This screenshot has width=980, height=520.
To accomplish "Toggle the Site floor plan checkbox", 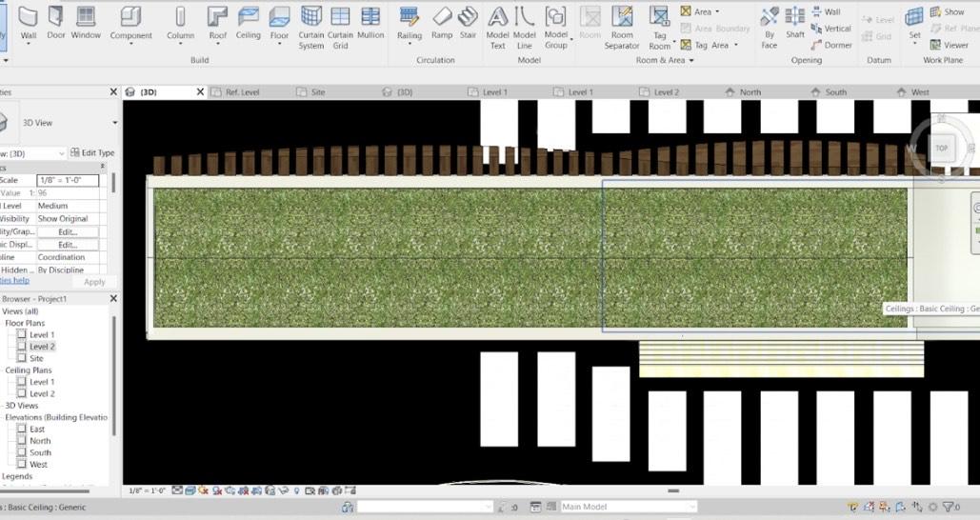I will point(22,358).
